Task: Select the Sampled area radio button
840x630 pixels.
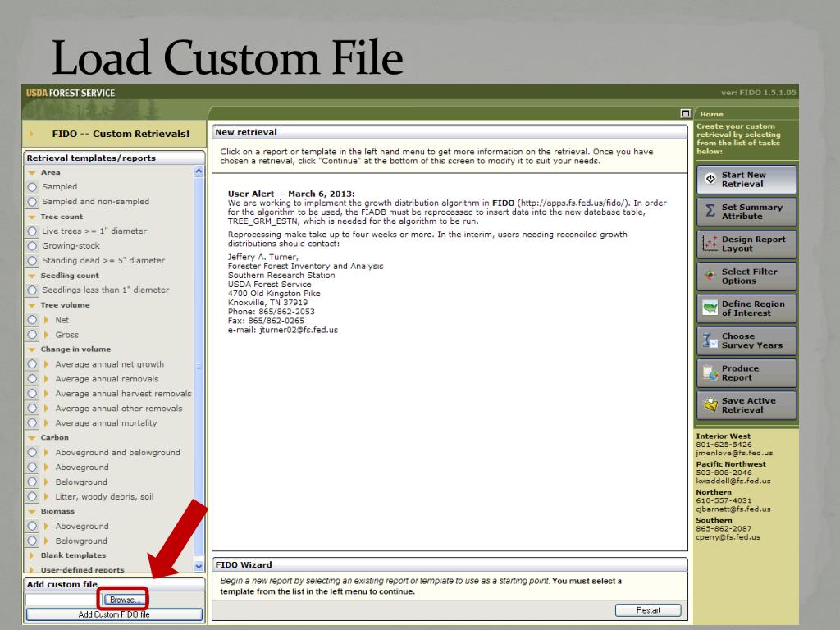Action: click(x=32, y=187)
